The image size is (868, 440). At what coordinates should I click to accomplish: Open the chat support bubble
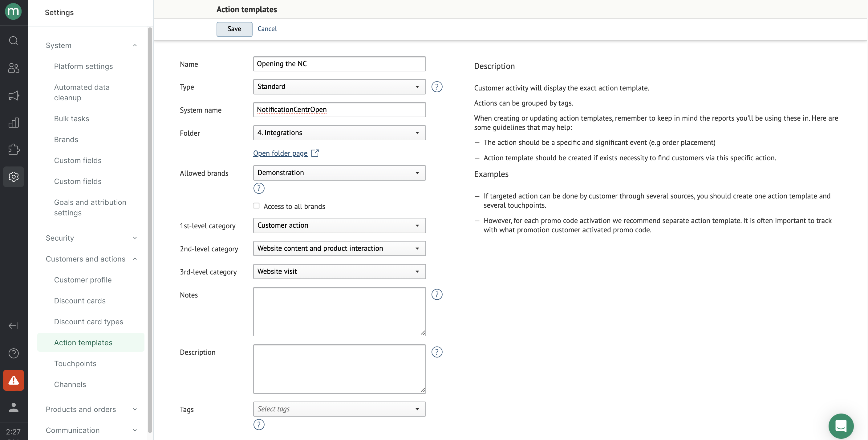coord(841,426)
